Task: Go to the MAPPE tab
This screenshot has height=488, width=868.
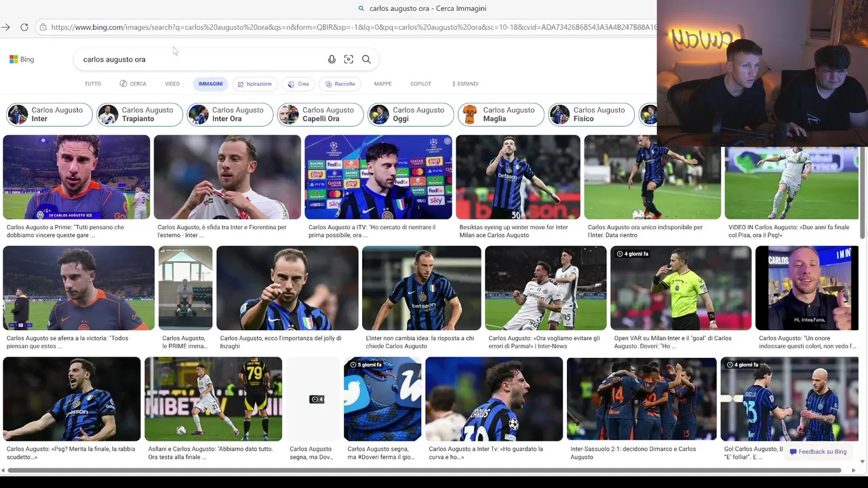Action: [383, 84]
